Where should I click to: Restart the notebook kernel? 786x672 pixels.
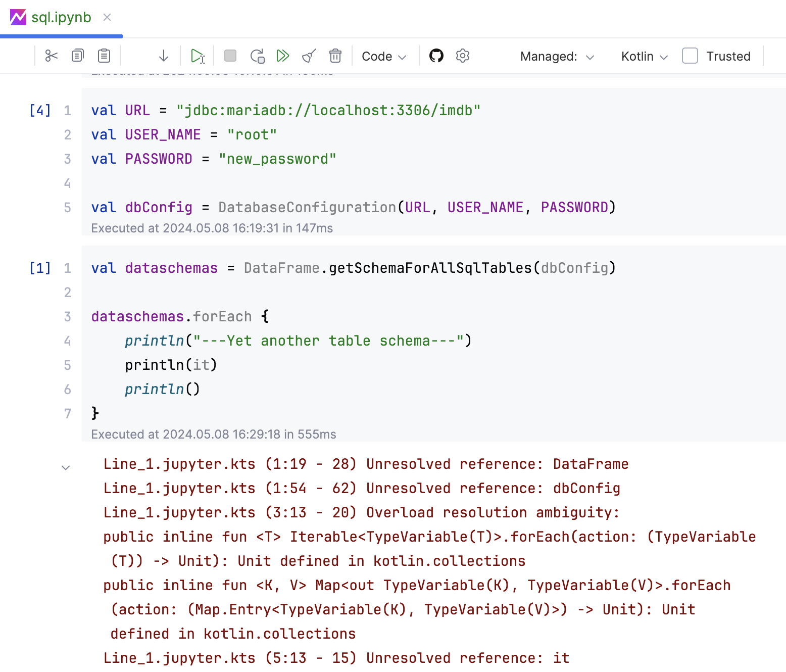coord(257,56)
